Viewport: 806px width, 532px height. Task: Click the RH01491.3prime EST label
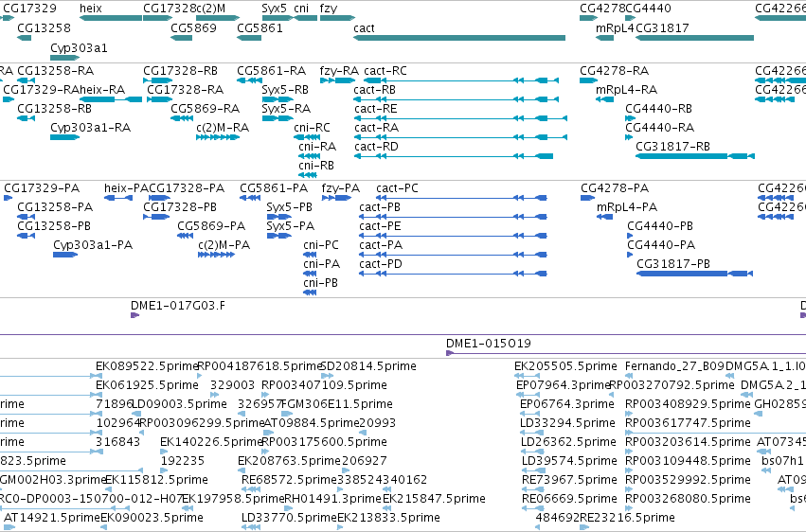332,499
